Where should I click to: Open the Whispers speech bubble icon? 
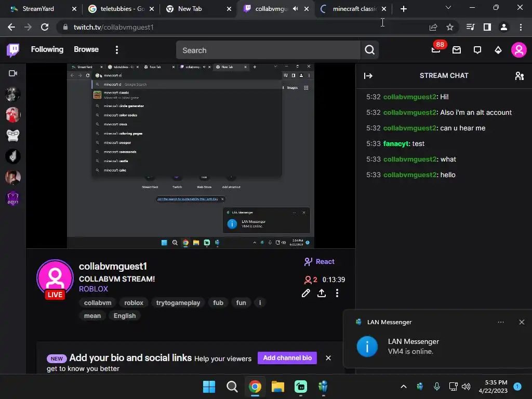coord(477,50)
